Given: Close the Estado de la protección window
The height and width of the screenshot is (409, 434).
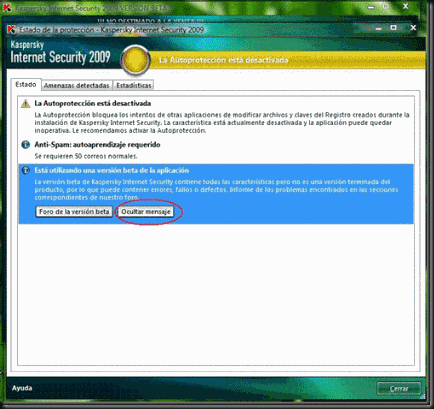Looking at the screenshot, I should pyautogui.click(x=413, y=28).
